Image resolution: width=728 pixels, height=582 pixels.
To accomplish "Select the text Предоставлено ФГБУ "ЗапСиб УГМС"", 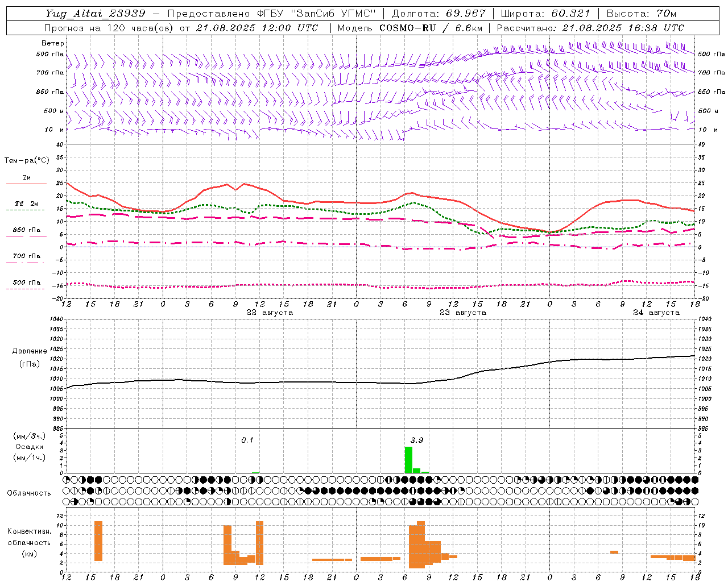I will [x=272, y=14].
